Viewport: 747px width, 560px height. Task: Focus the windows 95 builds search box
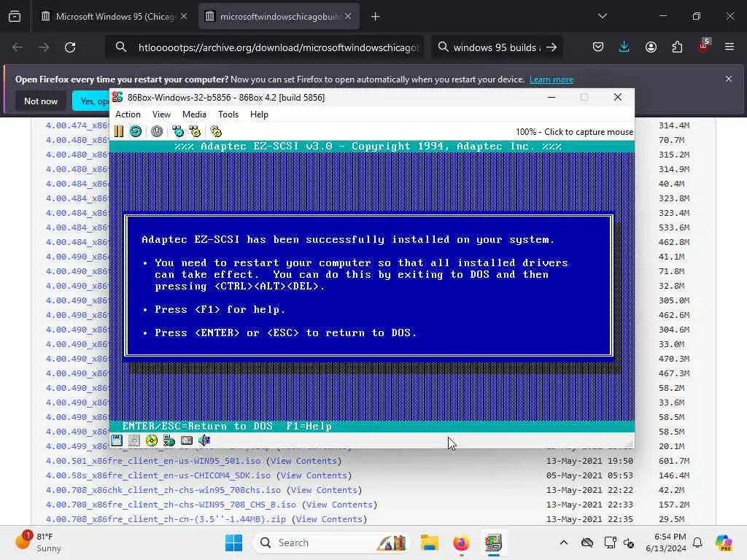pos(496,47)
